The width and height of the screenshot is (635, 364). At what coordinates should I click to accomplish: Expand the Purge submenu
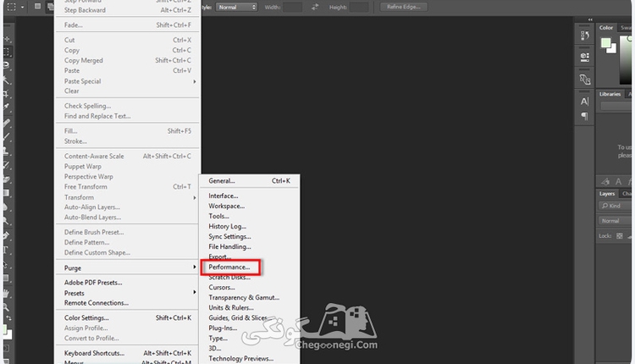coord(128,267)
